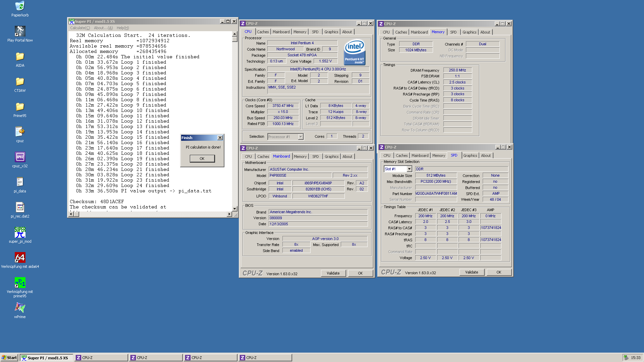Click the Z icon of the CPU-Z CPU window title

click(x=243, y=23)
